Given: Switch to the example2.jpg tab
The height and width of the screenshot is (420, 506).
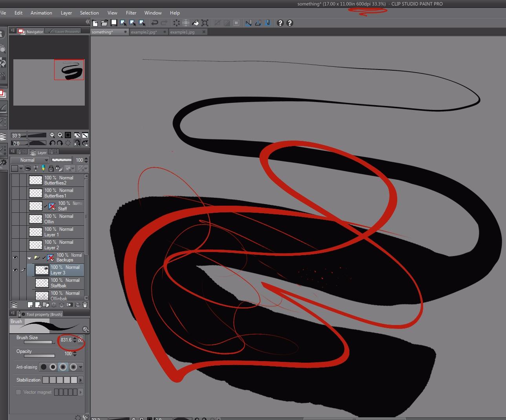Looking at the screenshot, I should (x=144, y=32).
